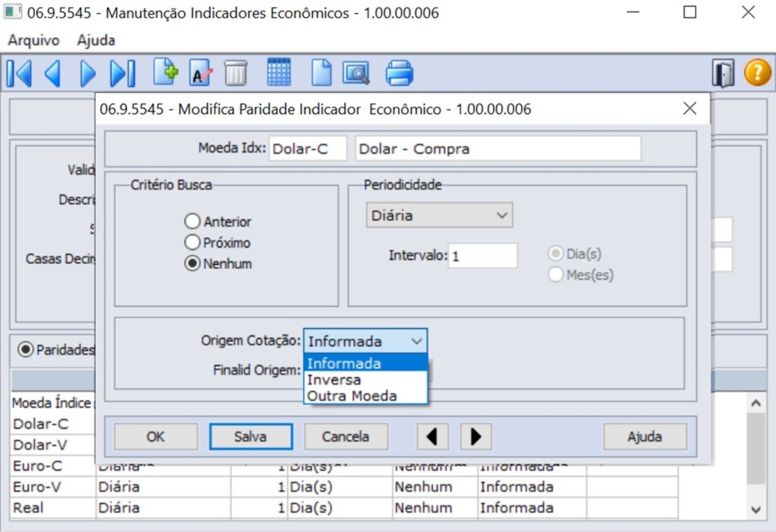Go to previous record arrow in toolbar

(x=53, y=73)
